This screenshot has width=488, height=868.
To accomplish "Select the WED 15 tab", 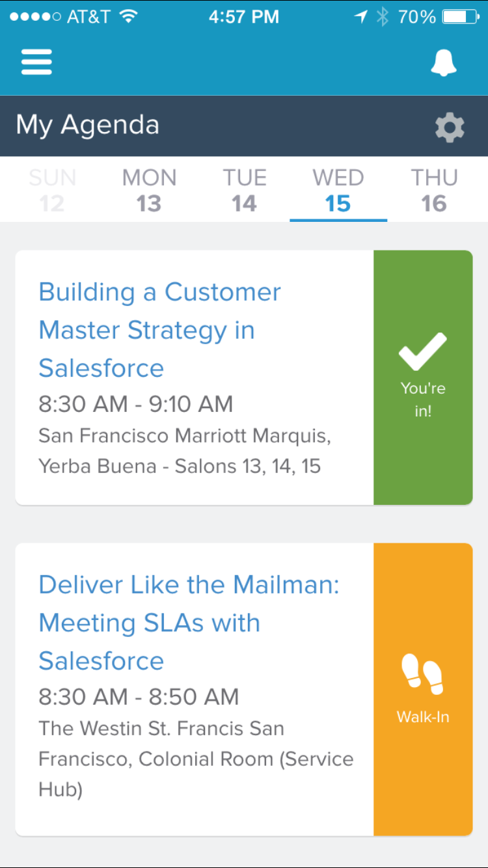I will coord(338,190).
